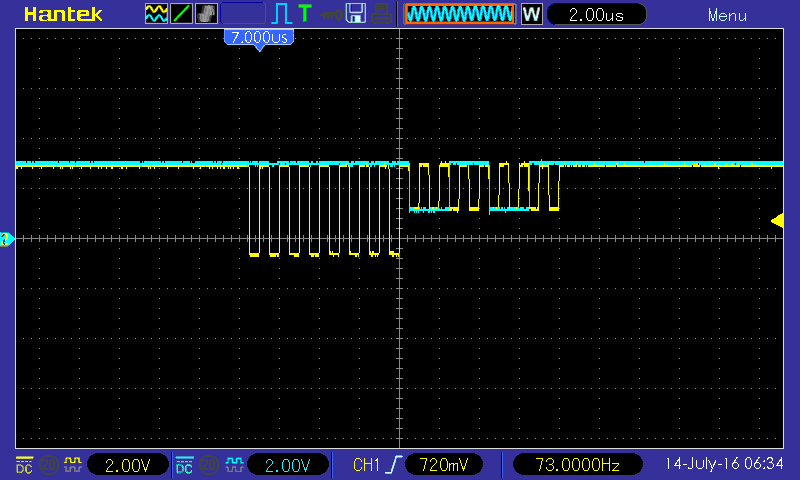
Task: Click the green T trigger status indicator
Action: (305, 13)
